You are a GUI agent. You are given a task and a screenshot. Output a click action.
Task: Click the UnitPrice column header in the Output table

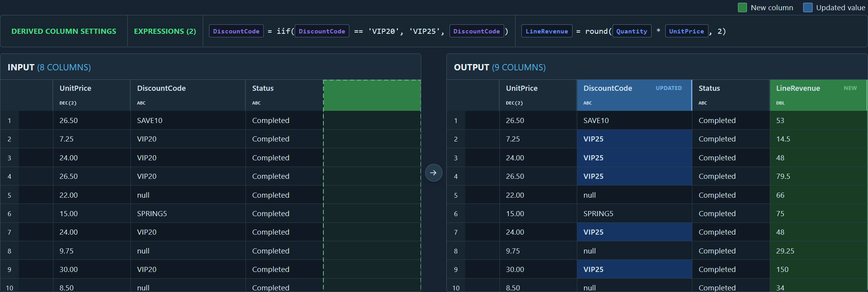point(538,95)
